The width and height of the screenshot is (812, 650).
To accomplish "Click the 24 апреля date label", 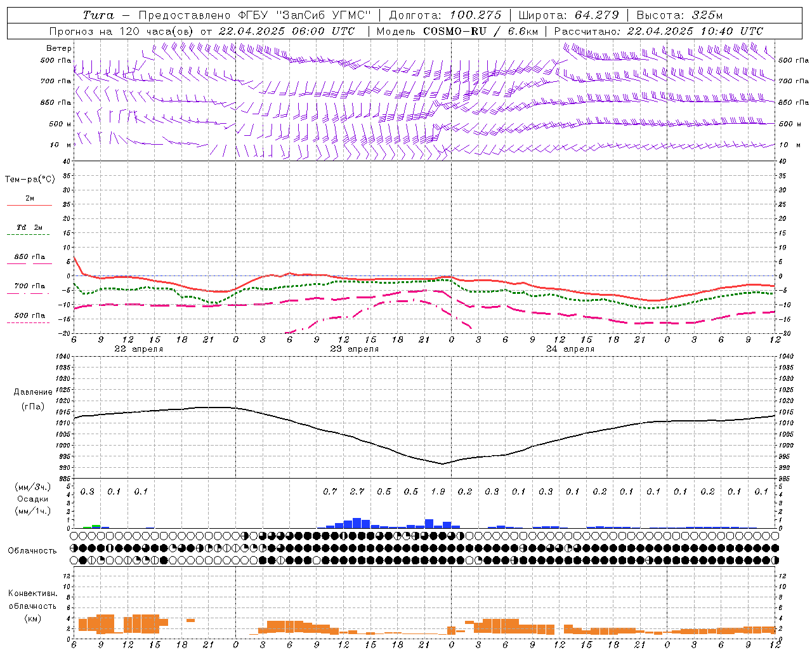I will 570,349.
